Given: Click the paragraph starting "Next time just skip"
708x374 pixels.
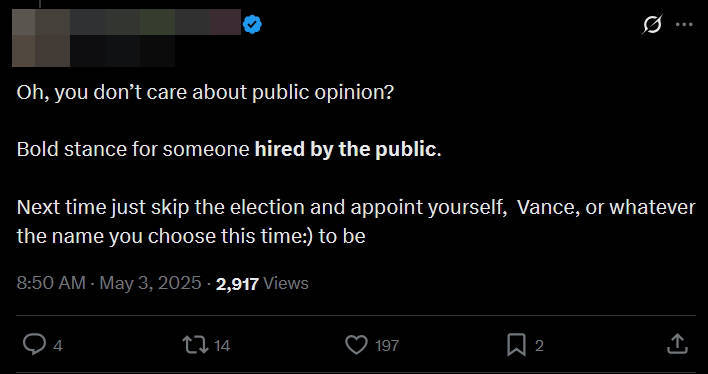Looking at the screenshot, I should 356,222.
